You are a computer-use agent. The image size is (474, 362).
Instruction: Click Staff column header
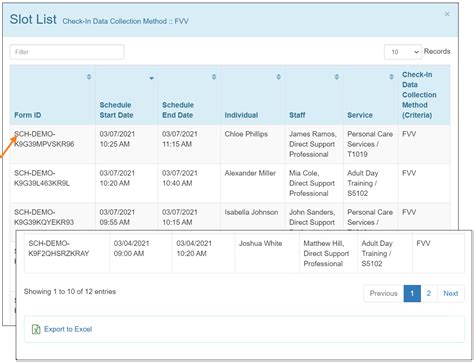297,115
